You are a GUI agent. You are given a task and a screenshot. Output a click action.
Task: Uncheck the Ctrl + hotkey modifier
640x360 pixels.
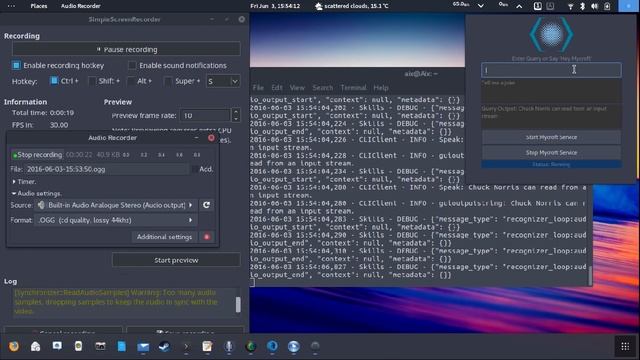[54, 81]
